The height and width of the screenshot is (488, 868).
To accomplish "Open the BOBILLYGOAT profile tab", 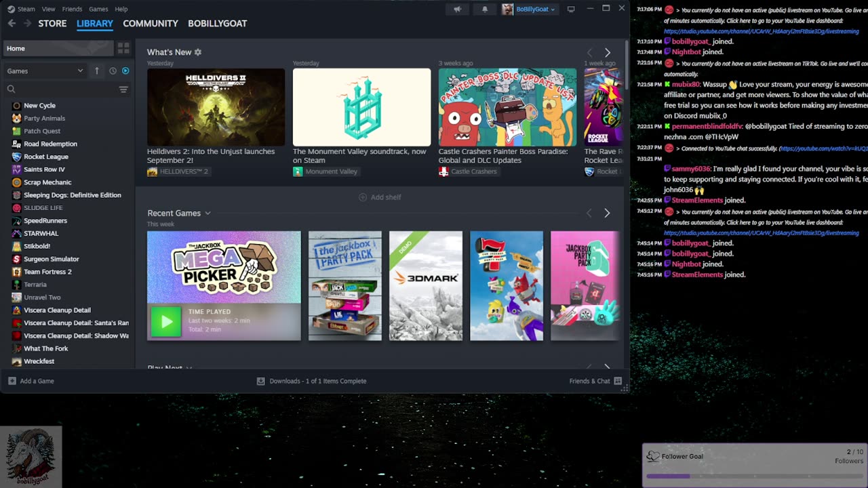I will pyautogui.click(x=217, y=23).
